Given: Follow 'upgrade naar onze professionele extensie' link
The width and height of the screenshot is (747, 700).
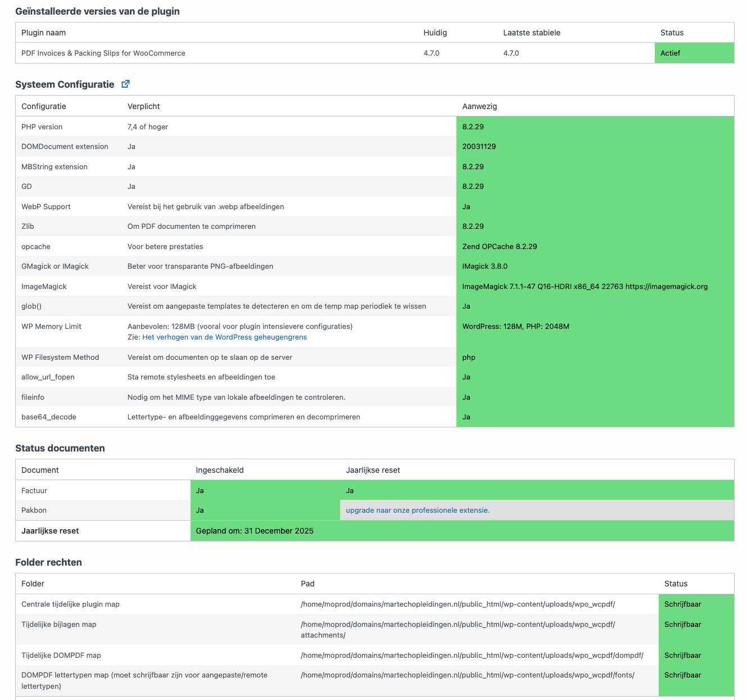Looking at the screenshot, I should pyautogui.click(x=418, y=511).
